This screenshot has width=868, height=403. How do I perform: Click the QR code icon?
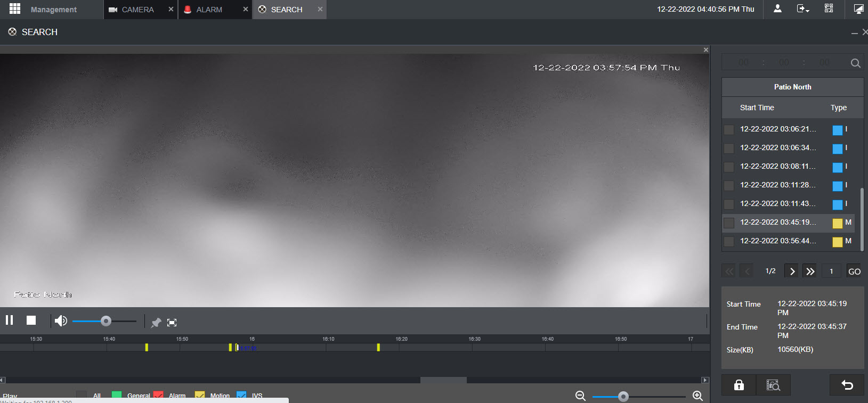pos(829,9)
